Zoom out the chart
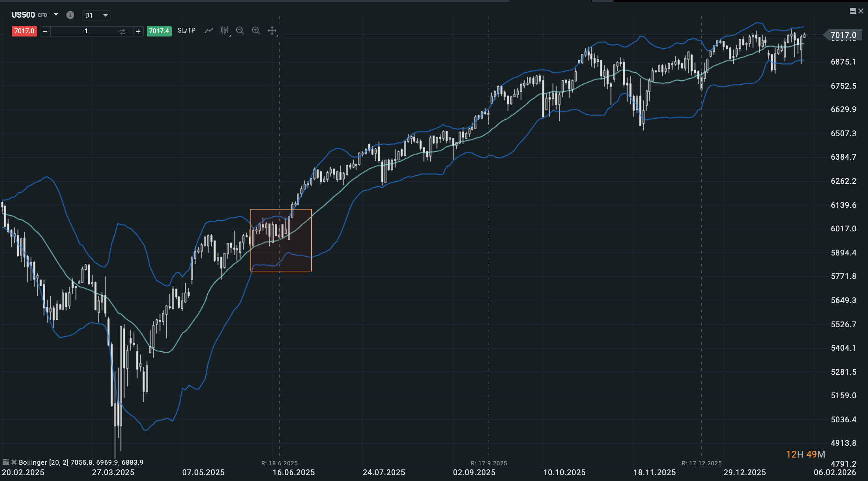868x481 pixels. point(240,31)
